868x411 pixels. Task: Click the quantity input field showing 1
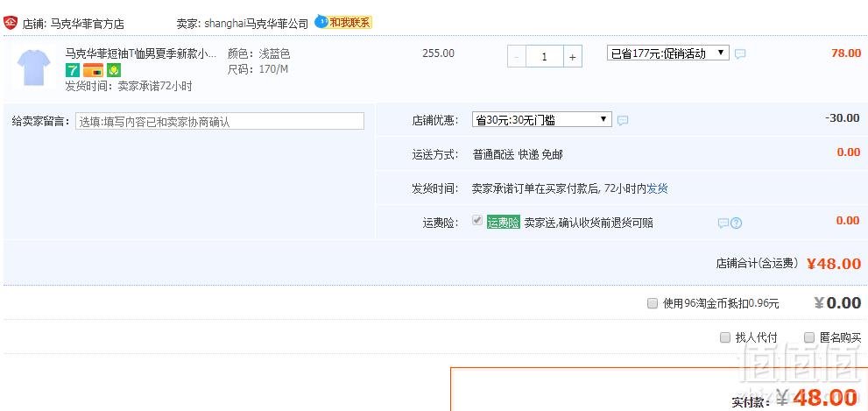tap(545, 56)
